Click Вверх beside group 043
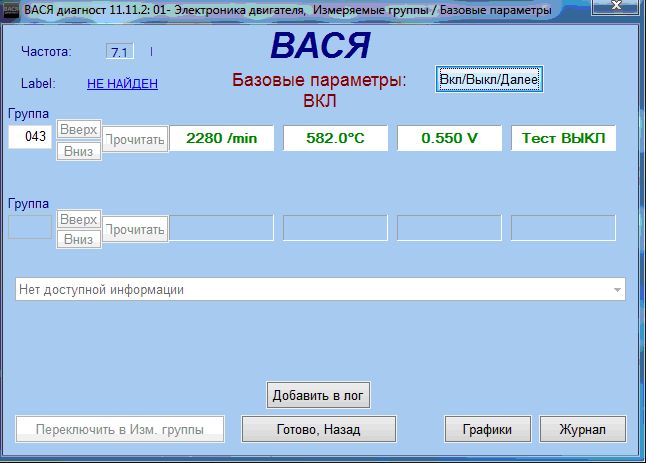This screenshot has width=646, height=463. click(79, 129)
